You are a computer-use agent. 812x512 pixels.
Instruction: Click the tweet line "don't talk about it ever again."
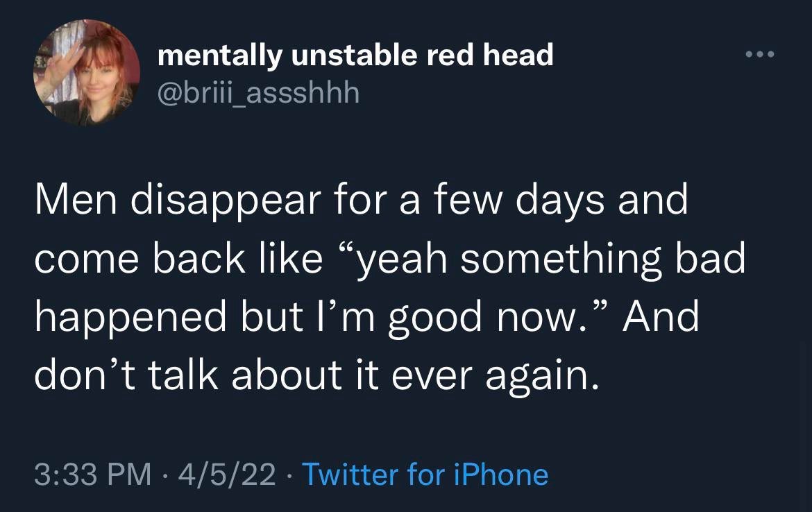pyautogui.click(x=316, y=375)
